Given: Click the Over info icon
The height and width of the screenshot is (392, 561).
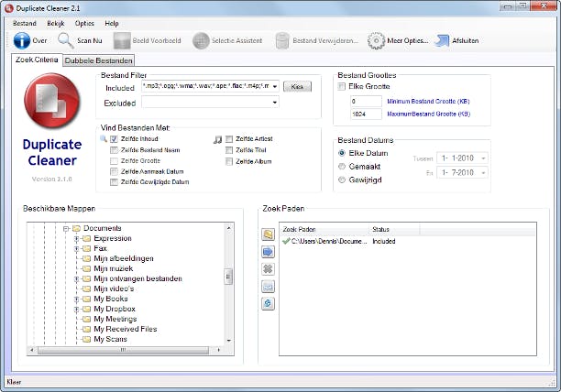Looking at the screenshot, I should coord(21,40).
